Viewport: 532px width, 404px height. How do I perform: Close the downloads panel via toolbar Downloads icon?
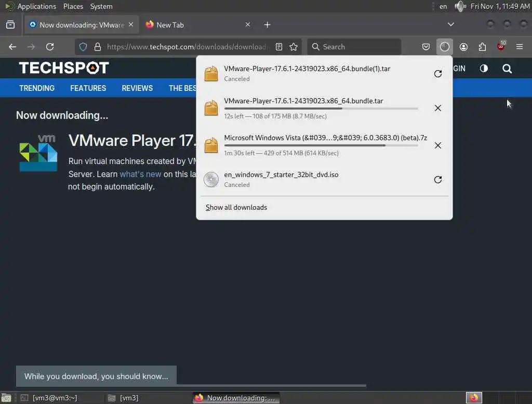[x=445, y=47]
